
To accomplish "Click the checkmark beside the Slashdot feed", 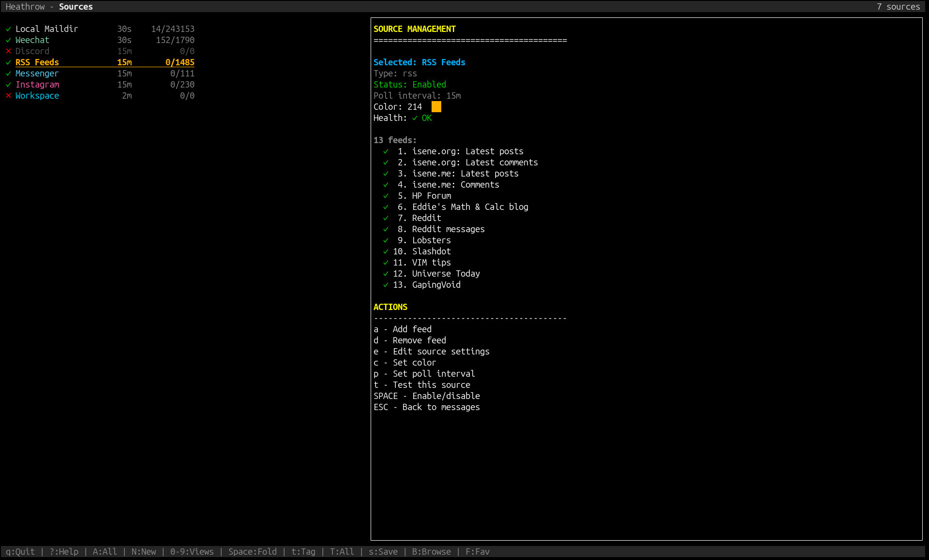I will click(x=385, y=251).
